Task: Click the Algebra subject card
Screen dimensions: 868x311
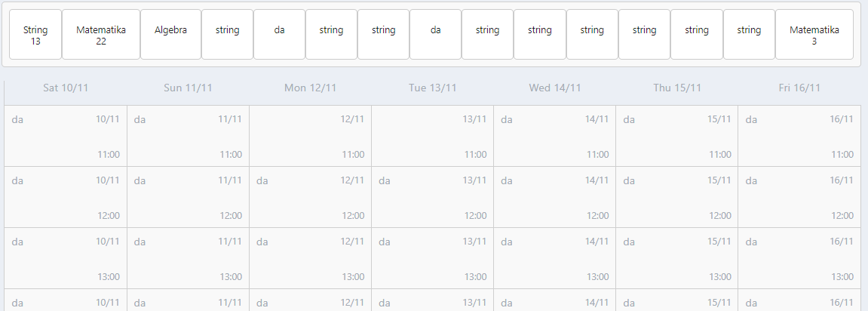Action: 170,35
